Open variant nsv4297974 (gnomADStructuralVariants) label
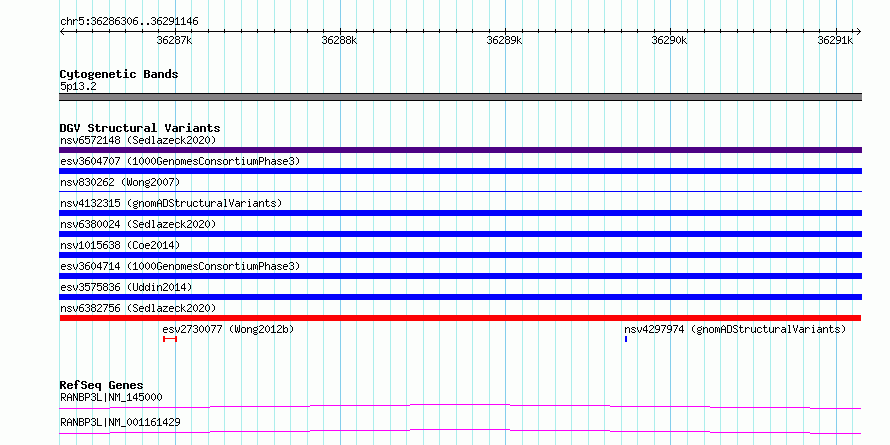Image resolution: width=890 pixels, height=445 pixels. point(735,329)
